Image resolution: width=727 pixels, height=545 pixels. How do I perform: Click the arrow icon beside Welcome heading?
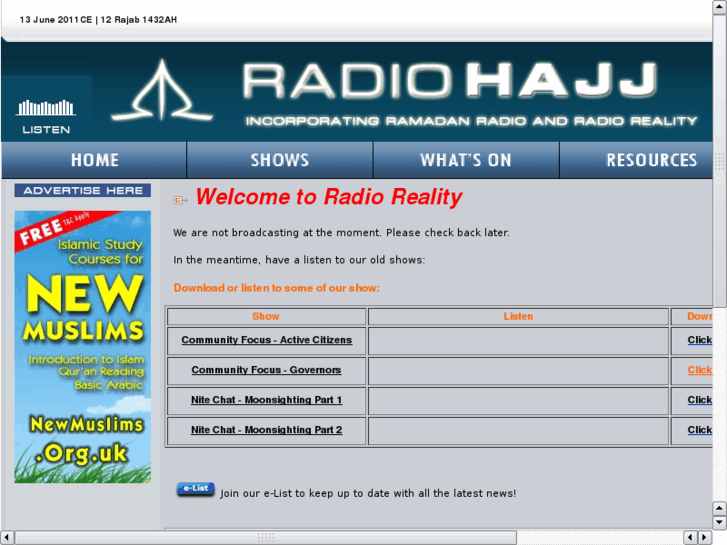point(180,200)
